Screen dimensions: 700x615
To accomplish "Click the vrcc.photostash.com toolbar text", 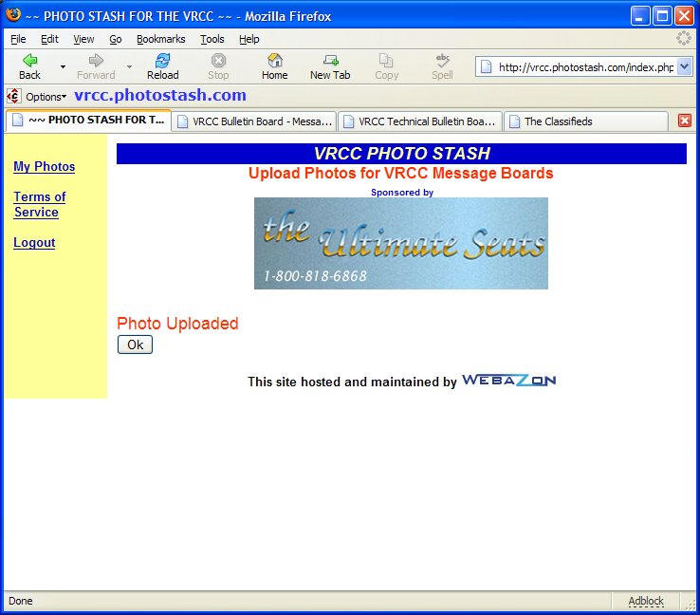I will click(x=160, y=95).
